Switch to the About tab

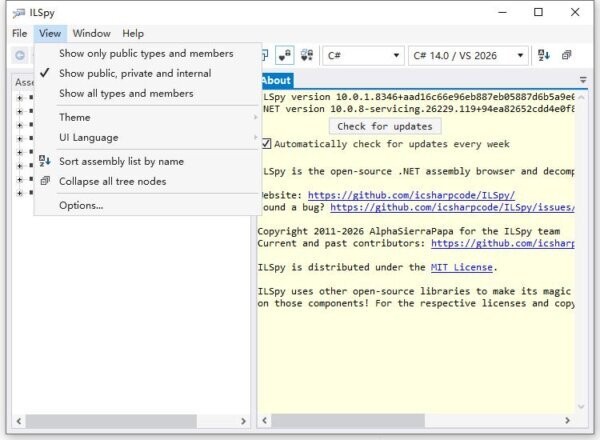tap(276, 80)
